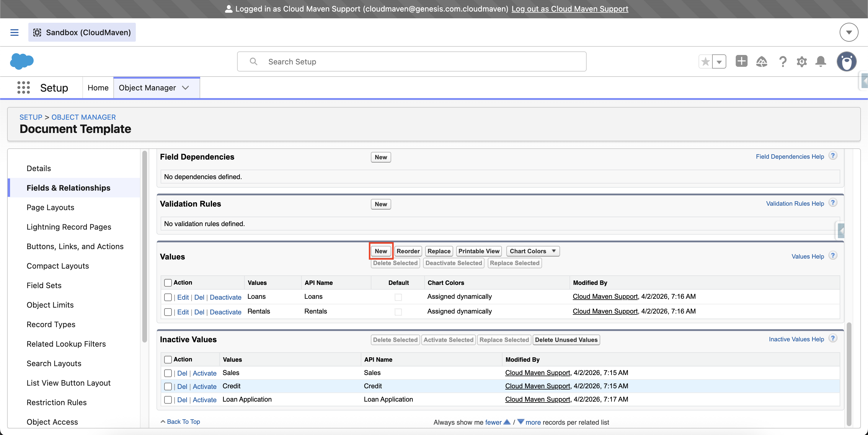
Task: Open the favorites list dropdown arrow
Action: [x=719, y=62]
